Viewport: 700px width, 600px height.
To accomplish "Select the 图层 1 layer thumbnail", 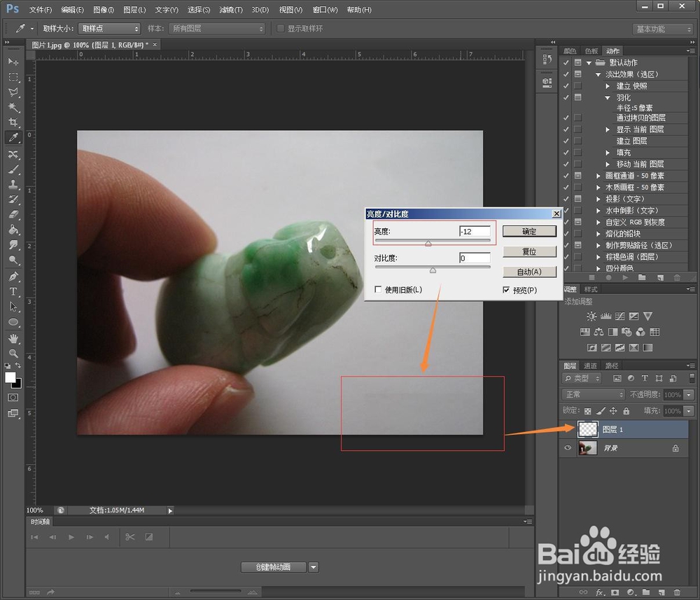I will coord(588,429).
